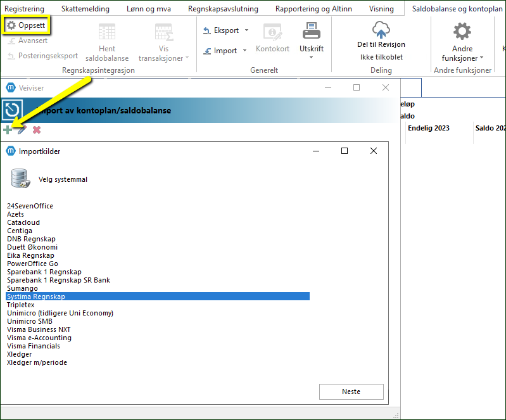Screen dimensions: 506x420
Task: Minimize the Importkilder dialog
Action: 316,151
